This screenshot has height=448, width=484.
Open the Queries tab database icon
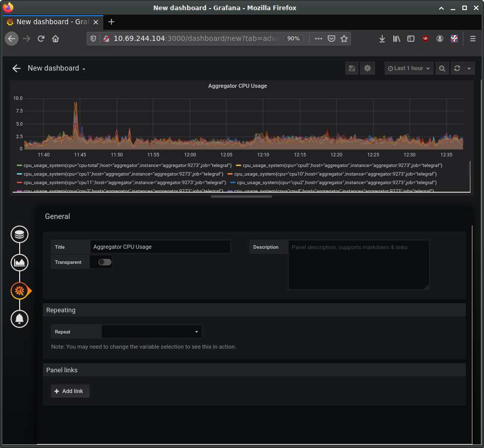point(20,235)
